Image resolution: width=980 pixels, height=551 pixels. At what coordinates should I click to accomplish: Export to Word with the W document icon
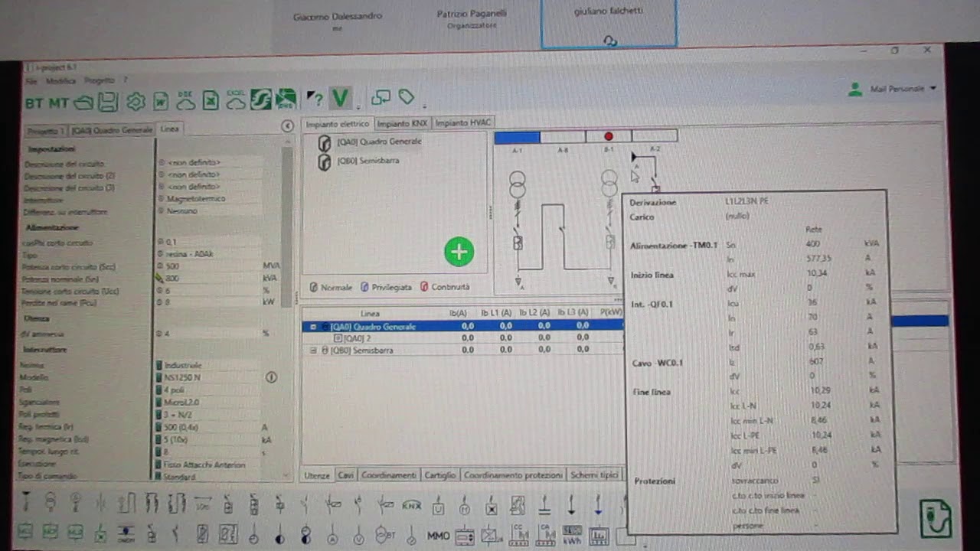click(x=160, y=101)
